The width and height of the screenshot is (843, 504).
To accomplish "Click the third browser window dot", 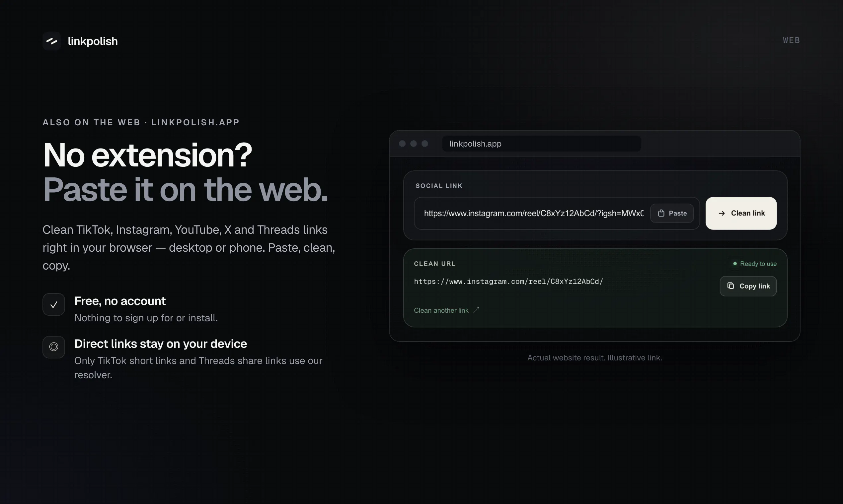I will pyautogui.click(x=424, y=144).
